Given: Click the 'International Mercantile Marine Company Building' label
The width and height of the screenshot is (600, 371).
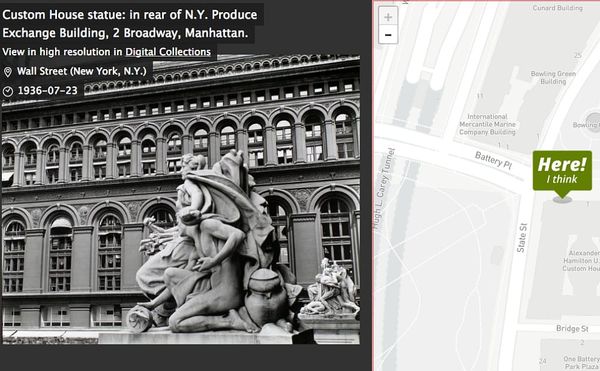Looking at the screenshot, I should tap(487, 124).
